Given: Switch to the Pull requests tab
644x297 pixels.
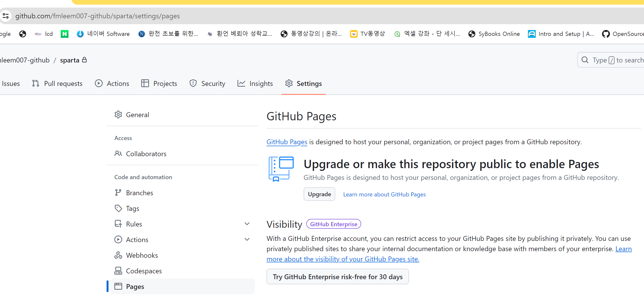Looking at the screenshot, I should pyautogui.click(x=57, y=83).
